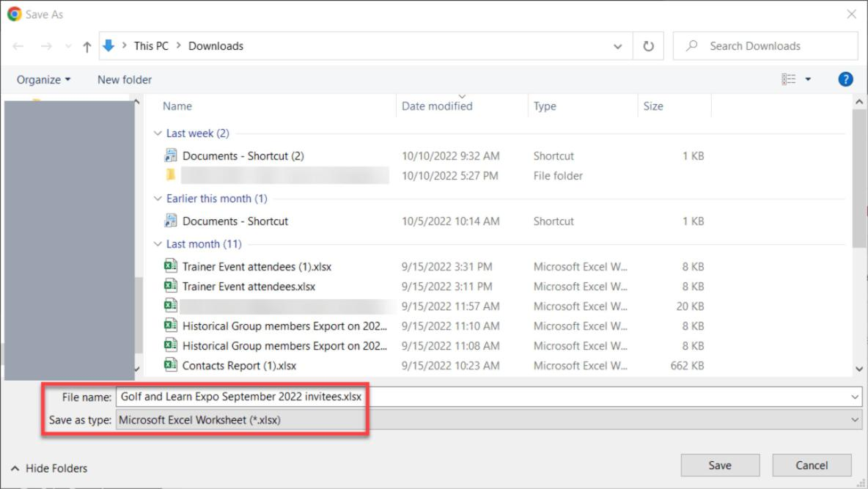Open the blue Help button
This screenshot has height=489, width=868.
(x=845, y=79)
